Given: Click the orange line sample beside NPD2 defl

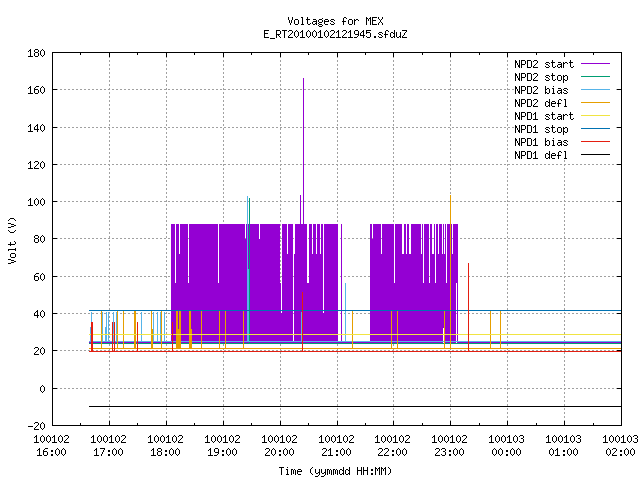Looking at the screenshot, I should click(x=595, y=102).
